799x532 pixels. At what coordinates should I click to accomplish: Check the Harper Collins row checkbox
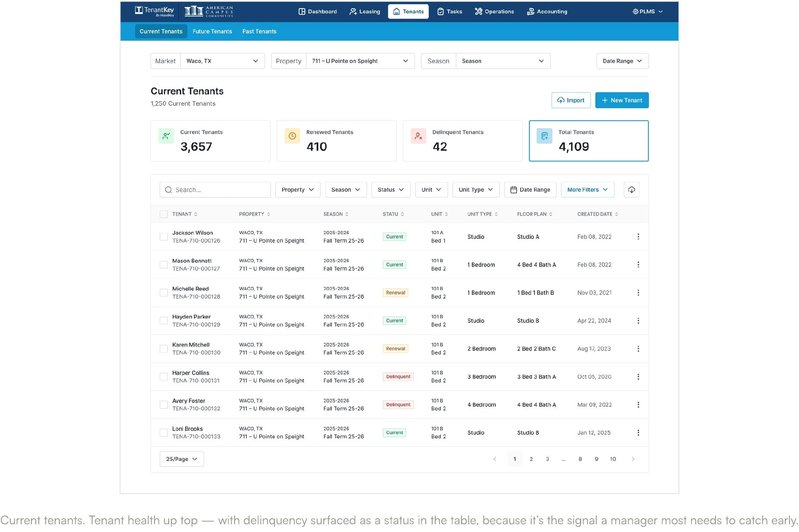[x=164, y=377]
